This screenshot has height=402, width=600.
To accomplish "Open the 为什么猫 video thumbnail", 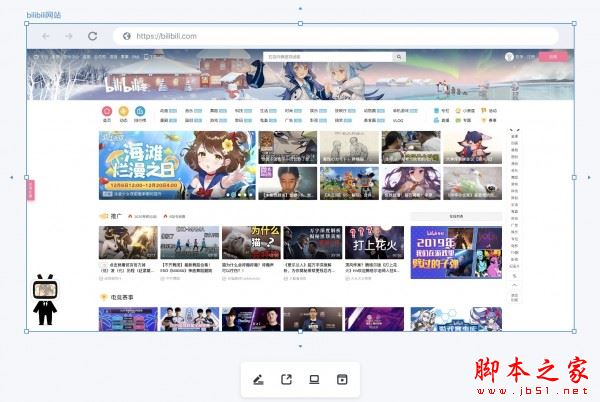I will point(251,243).
